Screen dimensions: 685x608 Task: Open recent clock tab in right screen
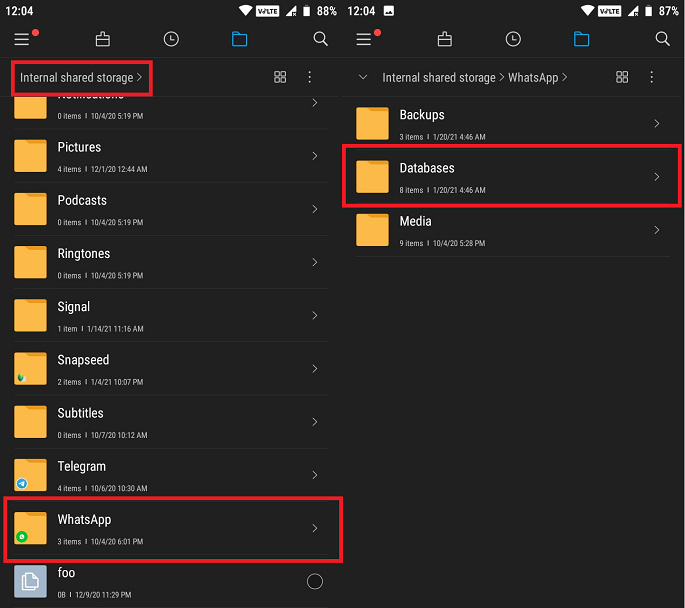513,39
